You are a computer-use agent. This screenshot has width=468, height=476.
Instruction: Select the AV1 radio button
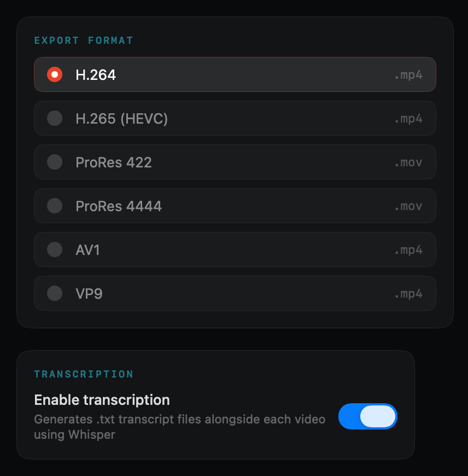[54, 249]
